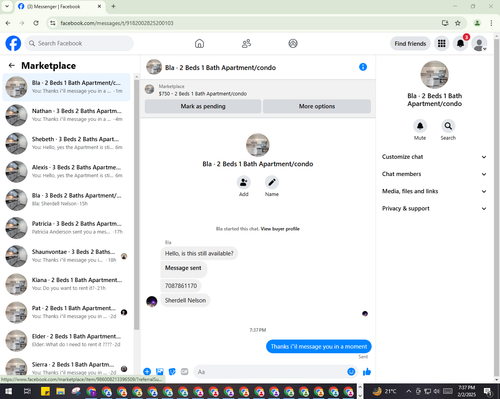
Task: Open Nathan - 3 Beds 2 Baths conversation
Action: 66,115
